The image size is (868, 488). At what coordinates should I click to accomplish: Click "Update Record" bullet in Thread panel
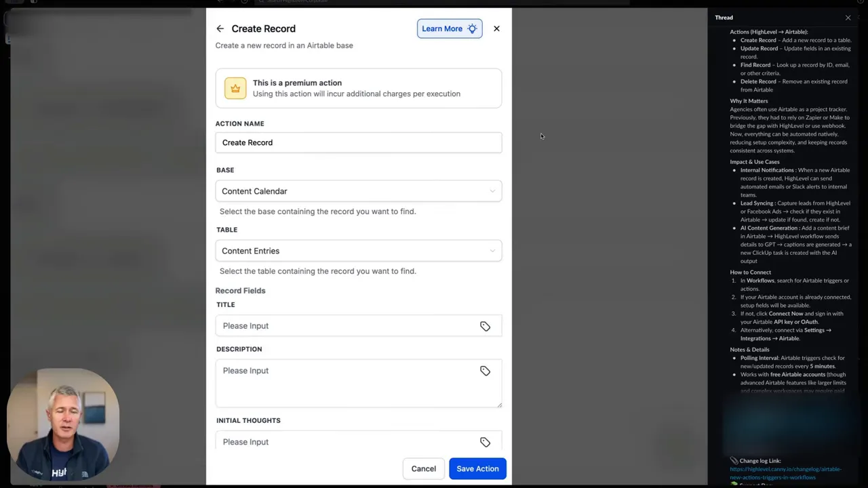[759, 49]
